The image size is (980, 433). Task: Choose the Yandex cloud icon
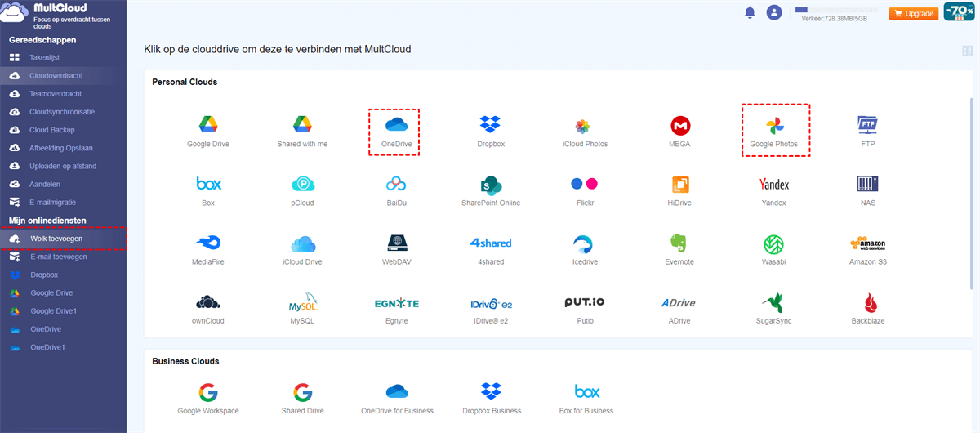pyautogui.click(x=774, y=184)
